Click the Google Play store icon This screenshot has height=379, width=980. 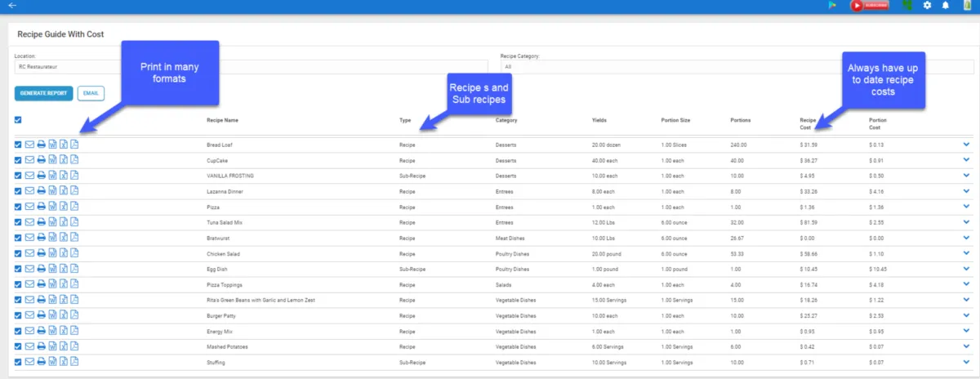pyautogui.click(x=832, y=6)
